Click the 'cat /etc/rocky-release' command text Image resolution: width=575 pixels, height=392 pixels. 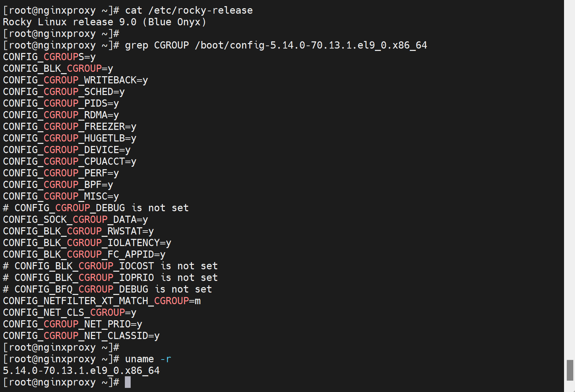coord(189,11)
